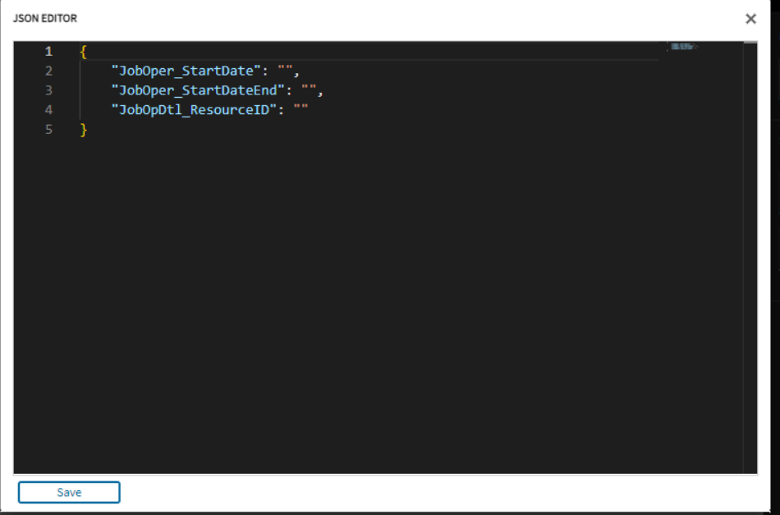Select line number 4 in the gutter

click(x=48, y=109)
